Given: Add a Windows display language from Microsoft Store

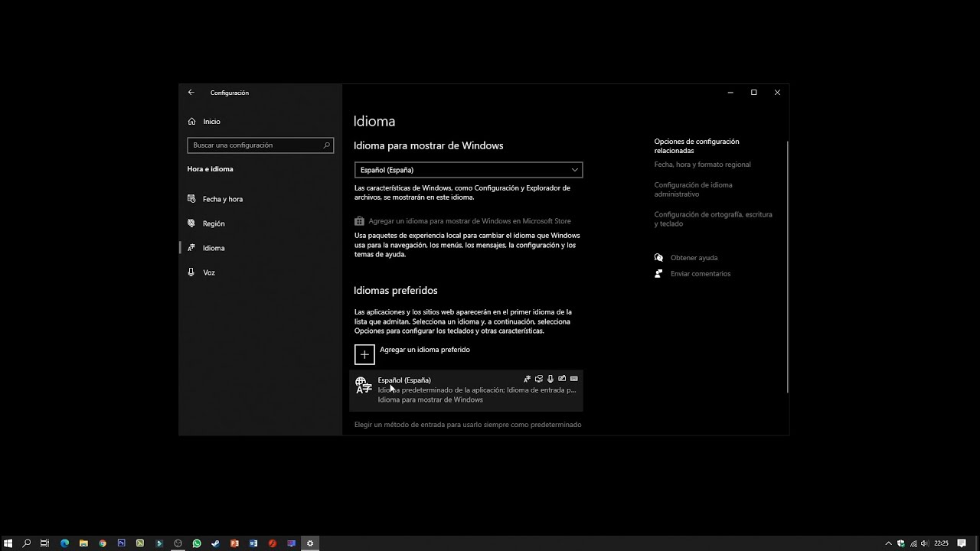Looking at the screenshot, I should (462, 221).
